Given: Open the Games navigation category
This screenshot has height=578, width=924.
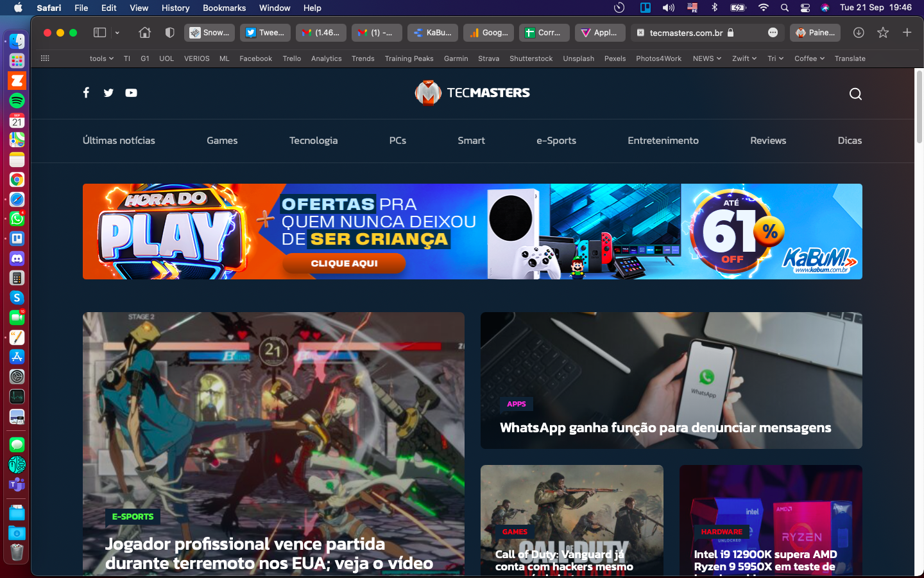Looking at the screenshot, I should click(222, 141).
